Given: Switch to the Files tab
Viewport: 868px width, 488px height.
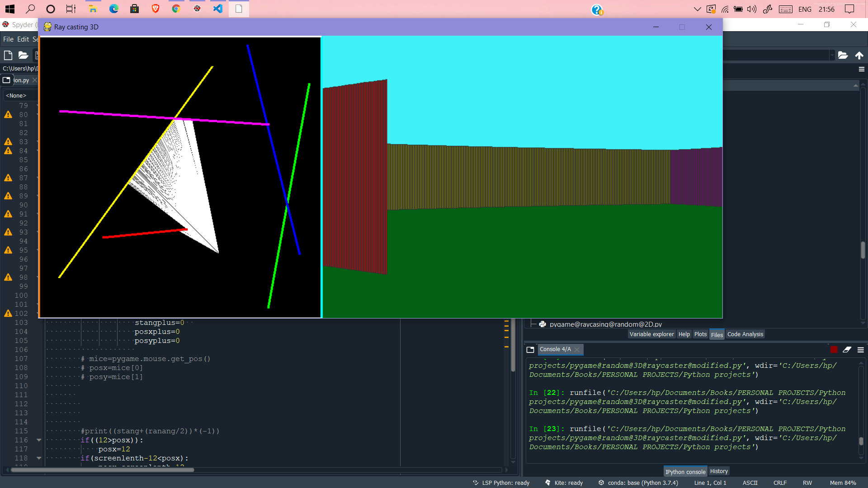Looking at the screenshot, I should (717, 334).
